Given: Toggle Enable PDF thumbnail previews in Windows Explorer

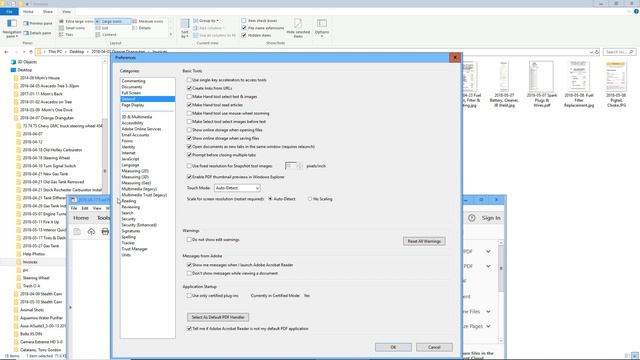Looking at the screenshot, I should 189,177.
